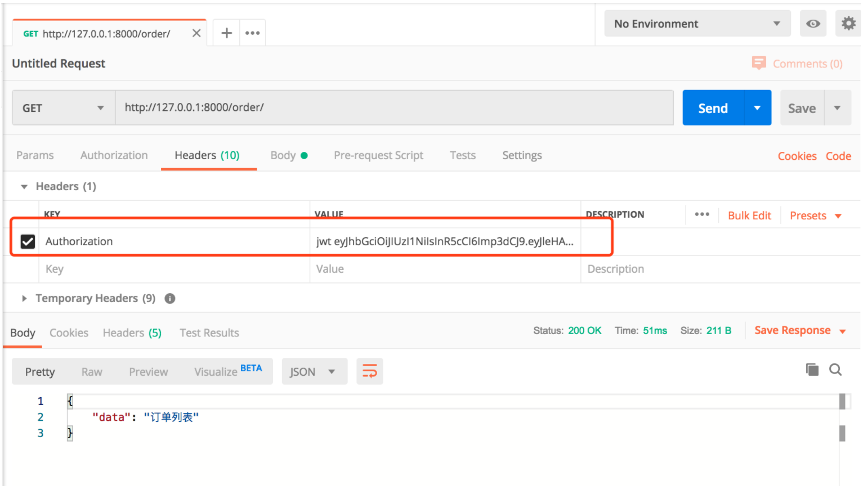Click the wrap lines icon in response toolbar
868x486 pixels.
tap(370, 371)
